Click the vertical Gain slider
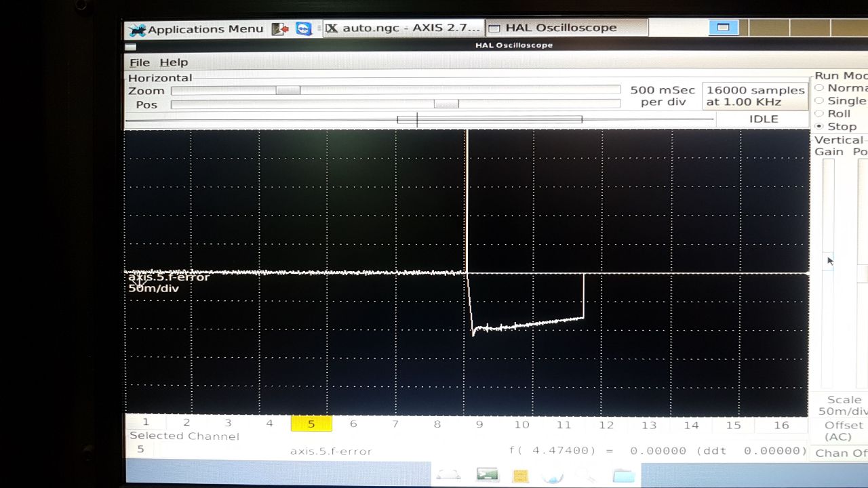868x488 pixels. click(828, 273)
